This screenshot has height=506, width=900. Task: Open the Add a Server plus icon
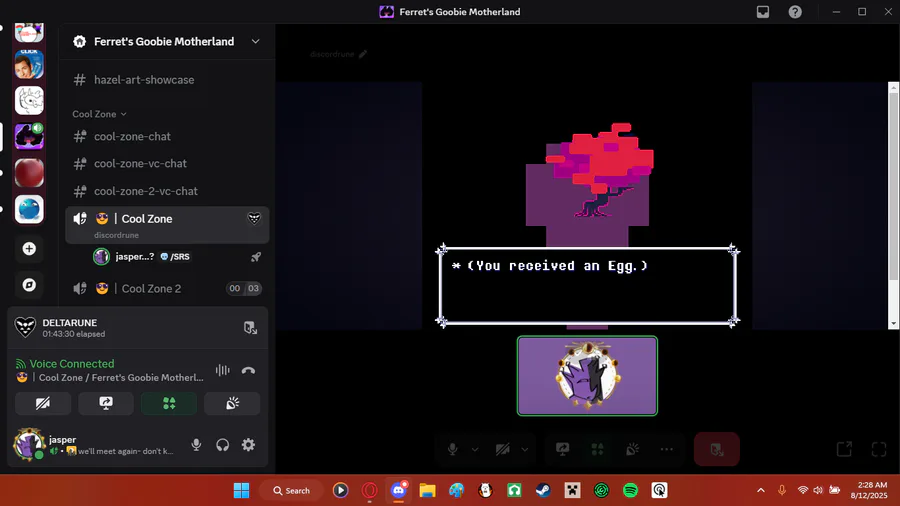click(29, 249)
